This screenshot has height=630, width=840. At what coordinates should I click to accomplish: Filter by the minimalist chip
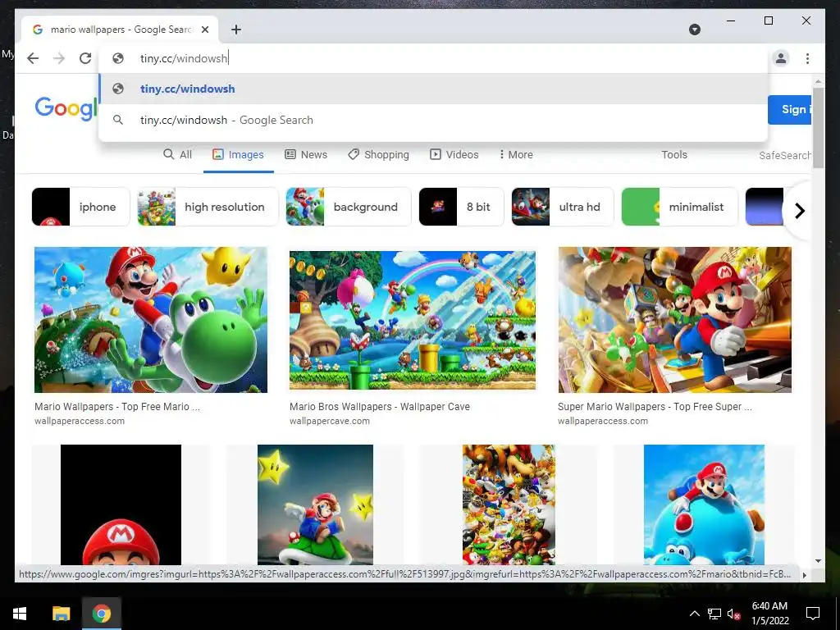tap(679, 207)
